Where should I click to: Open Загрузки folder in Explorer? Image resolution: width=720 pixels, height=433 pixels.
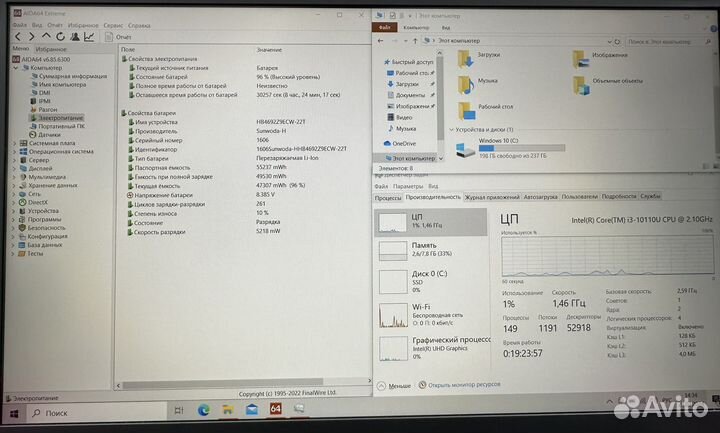tap(479, 60)
